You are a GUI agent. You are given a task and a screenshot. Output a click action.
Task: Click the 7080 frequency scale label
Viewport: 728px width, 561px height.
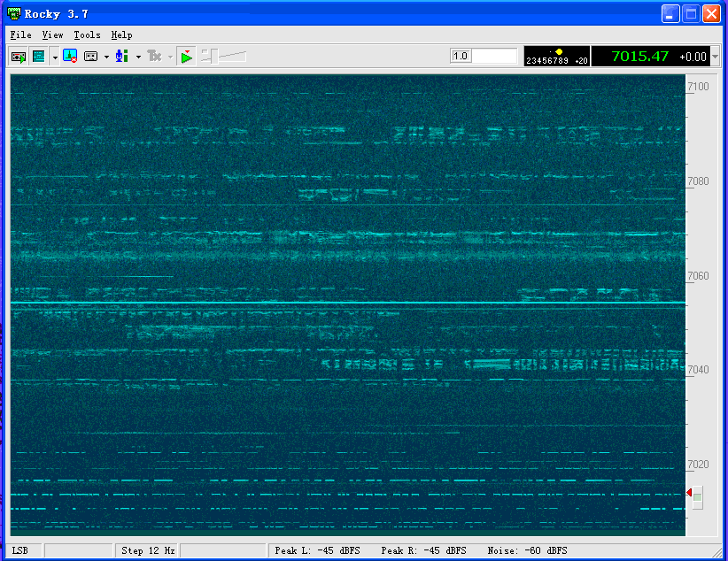(698, 181)
